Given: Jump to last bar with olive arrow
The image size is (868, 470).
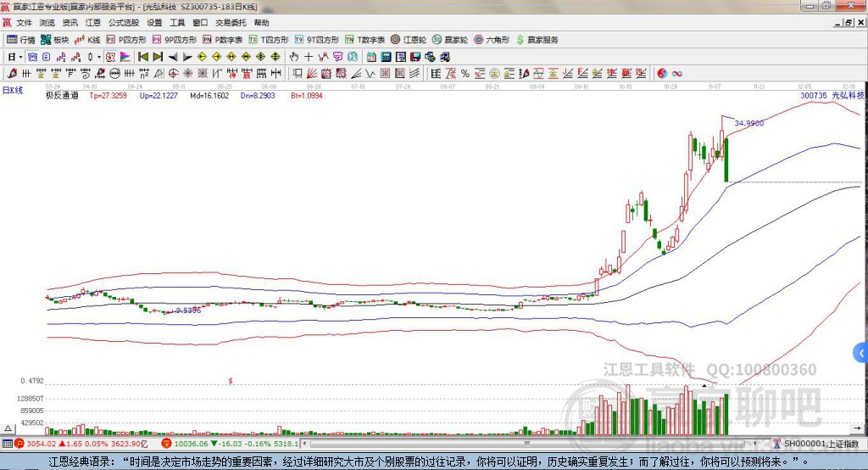Looking at the screenshot, I should 158,57.
